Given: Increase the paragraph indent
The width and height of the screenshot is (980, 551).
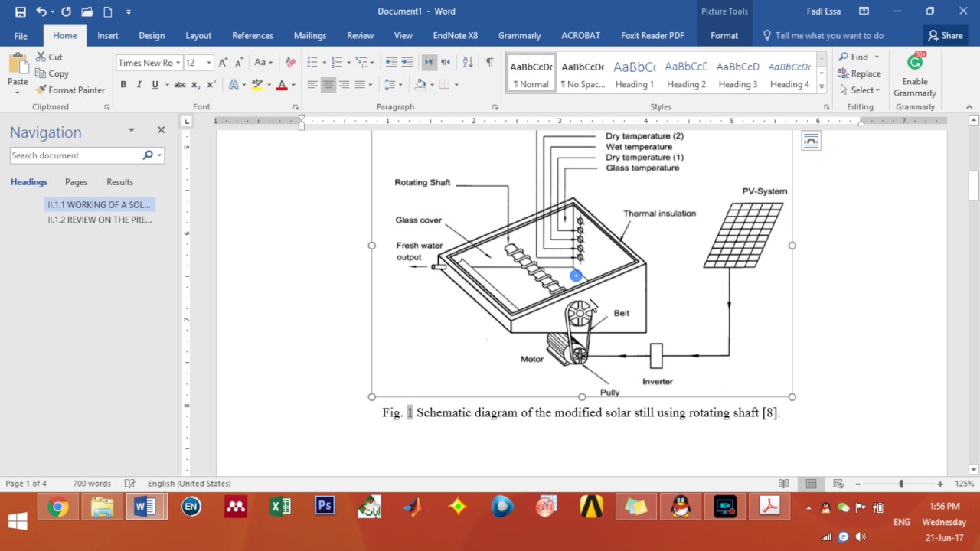Looking at the screenshot, I should (407, 63).
